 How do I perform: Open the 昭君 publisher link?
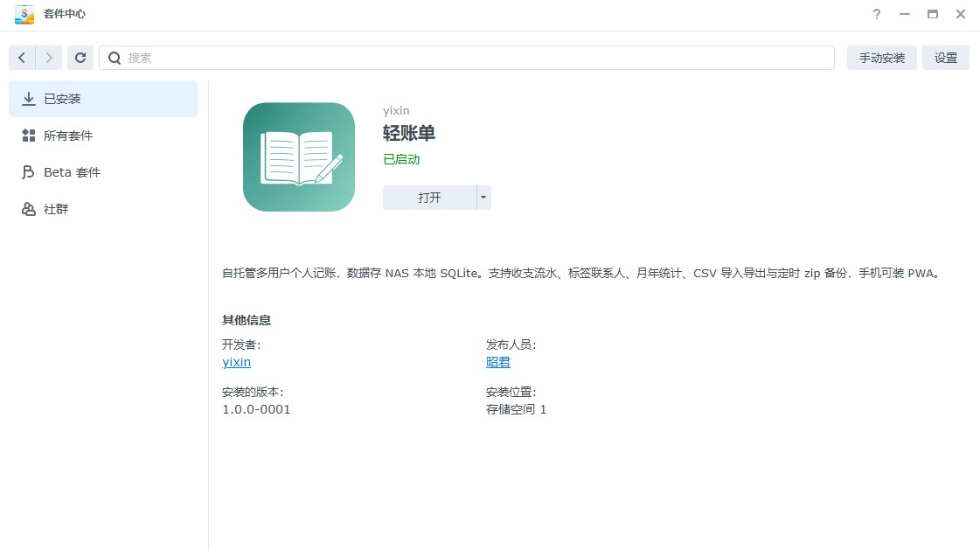(x=498, y=363)
